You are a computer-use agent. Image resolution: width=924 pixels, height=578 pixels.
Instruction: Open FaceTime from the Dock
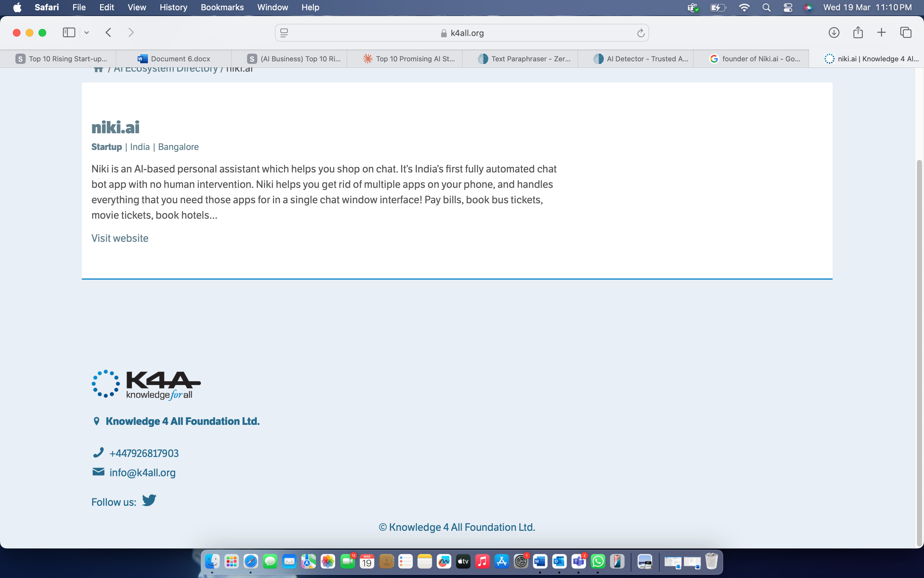click(347, 561)
